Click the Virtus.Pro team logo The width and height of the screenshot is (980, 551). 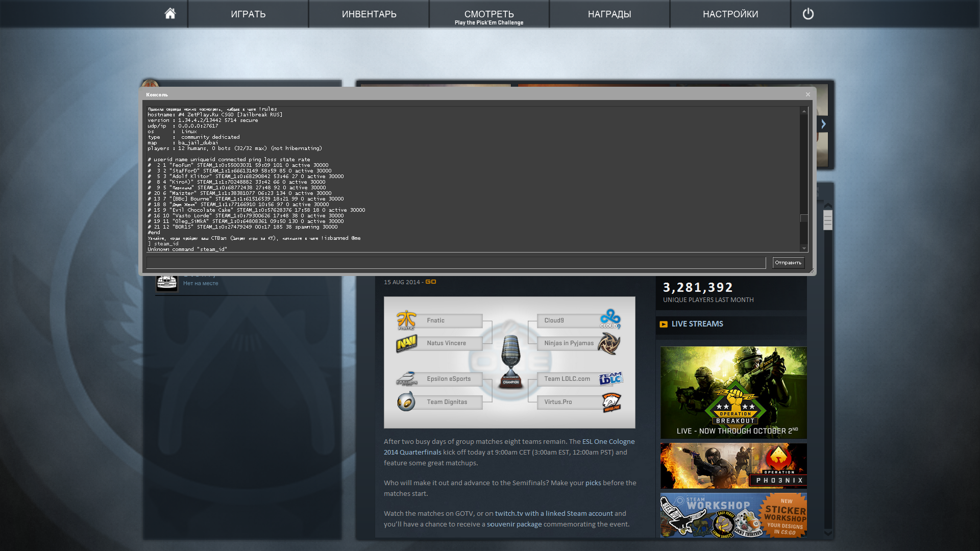pyautogui.click(x=611, y=402)
